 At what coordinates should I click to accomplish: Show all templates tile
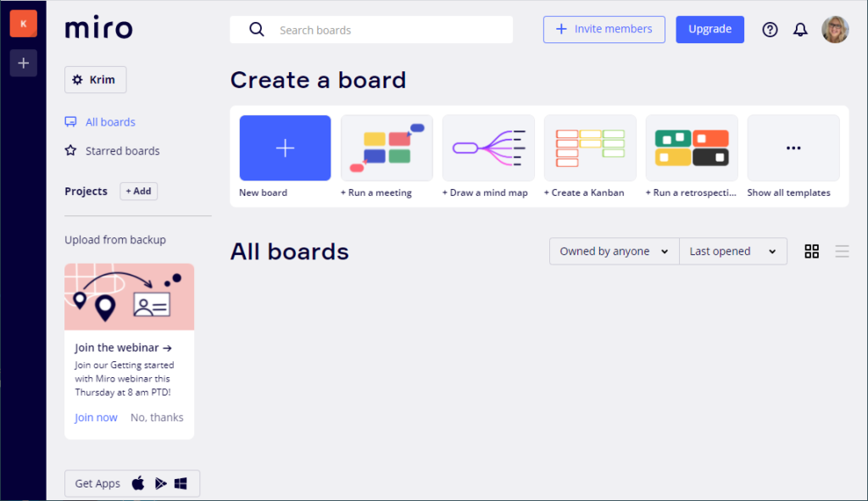pyautogui.click(x=793, y=148)
